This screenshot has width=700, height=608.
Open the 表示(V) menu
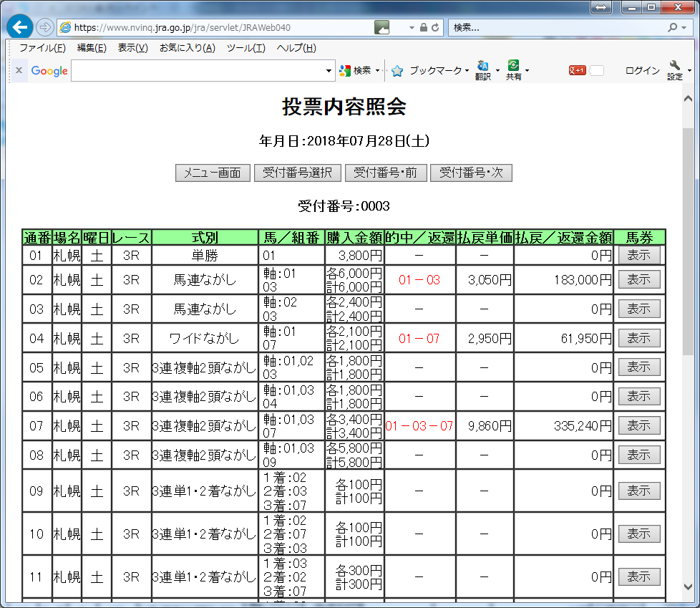point(132,48)
